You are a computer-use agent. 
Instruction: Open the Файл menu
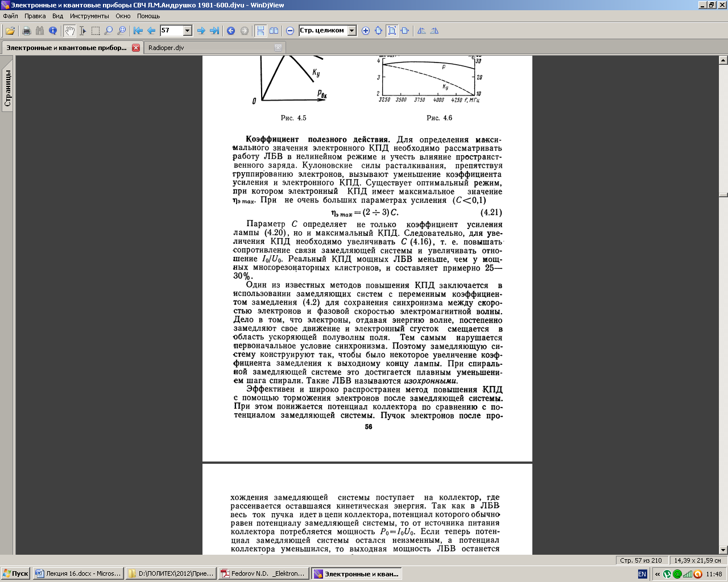tap(11, 16)
